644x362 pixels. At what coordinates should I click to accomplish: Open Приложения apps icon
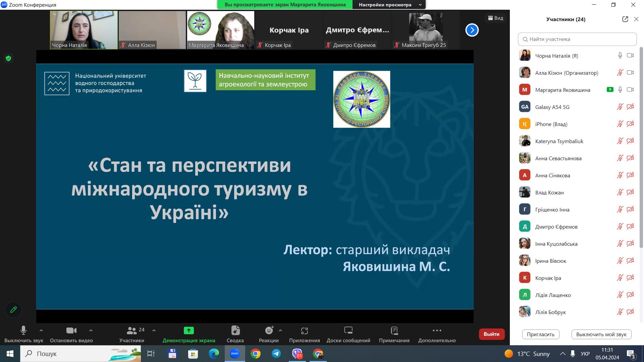304,331
